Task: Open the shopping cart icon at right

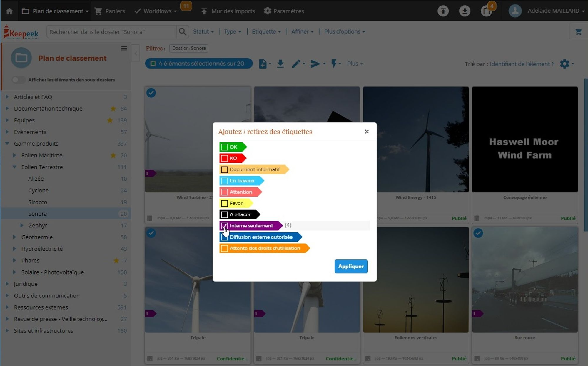Action: click(578, 32)
